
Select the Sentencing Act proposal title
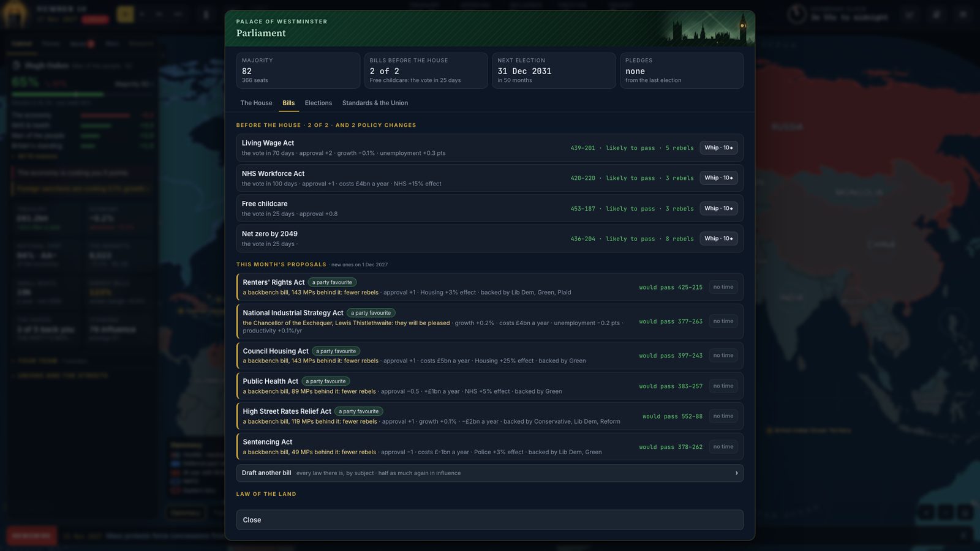click(267, 442)
